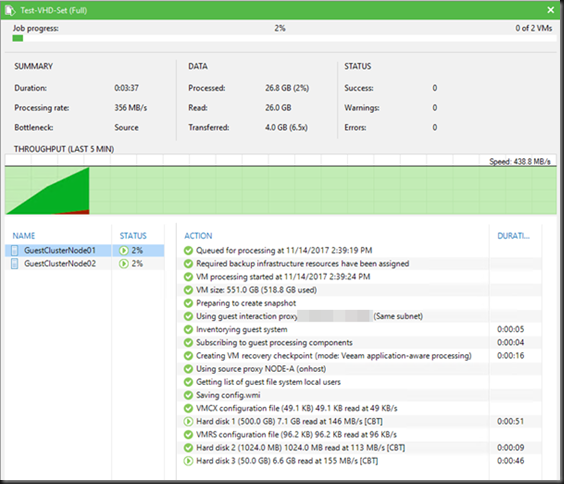Click the 0 of 2 VMs counter
564x484 pixels.
coord(533,28)
